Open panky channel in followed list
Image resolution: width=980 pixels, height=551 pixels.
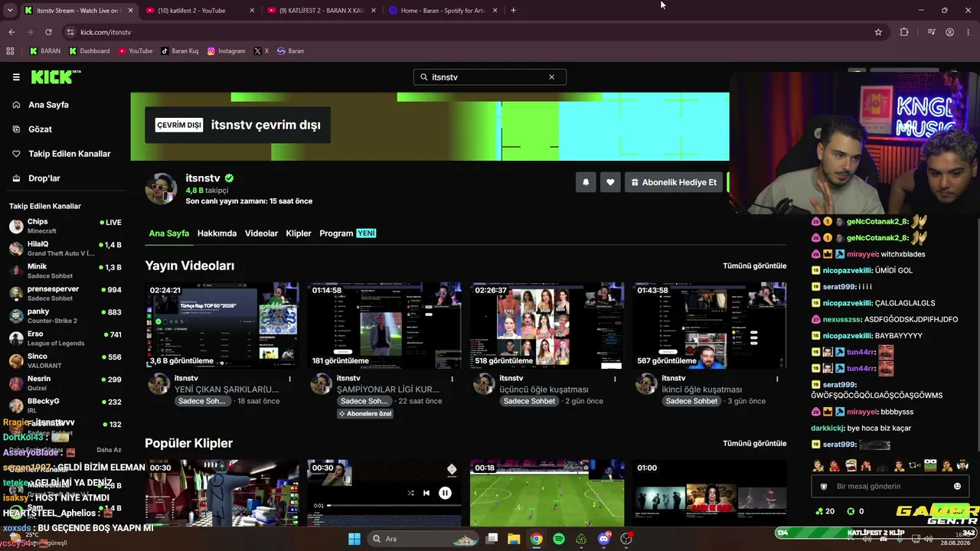65,315
